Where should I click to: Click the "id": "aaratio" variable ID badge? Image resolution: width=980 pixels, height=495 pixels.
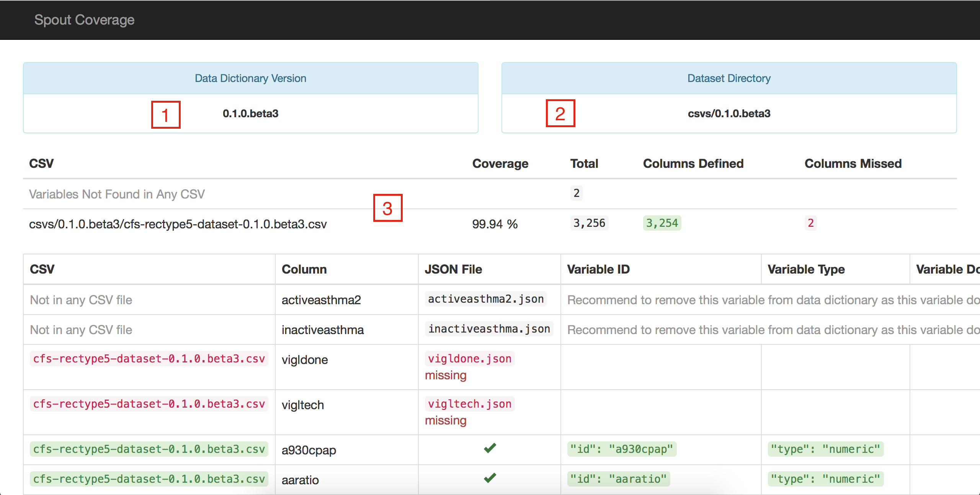pyautogui.click(x=619, y=479)
